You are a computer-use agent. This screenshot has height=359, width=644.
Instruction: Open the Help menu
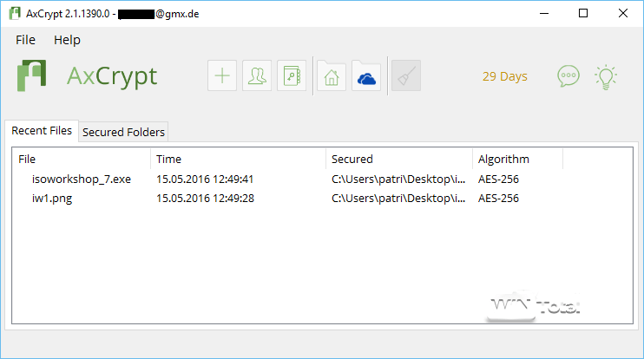tap(67, 40)
